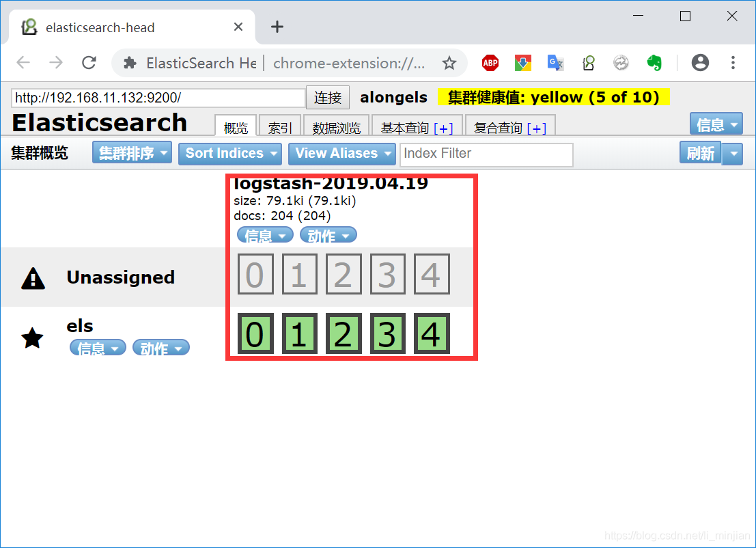
Task: Select green primary shard 0 on els
Action: click(255, 333)
